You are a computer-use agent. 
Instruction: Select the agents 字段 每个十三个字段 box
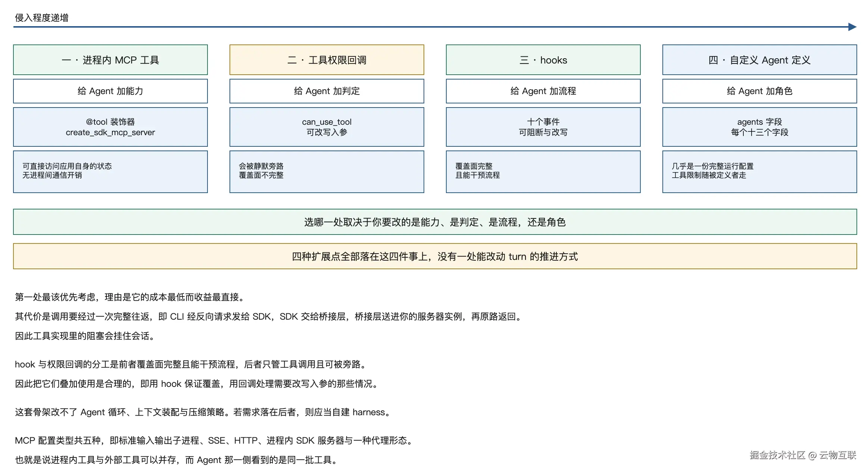(x=760, y=127)
